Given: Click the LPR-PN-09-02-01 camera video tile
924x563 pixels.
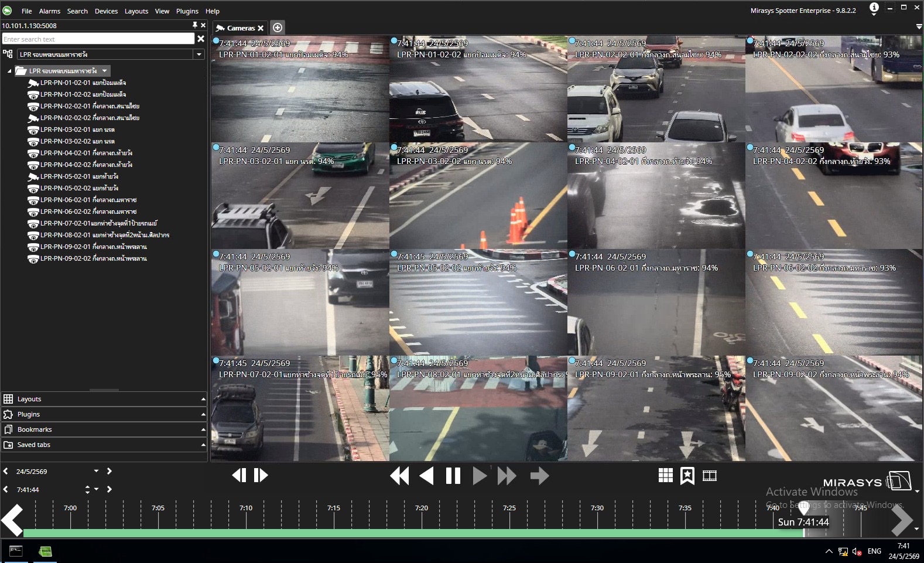Looking at the screenshot, I should (656, 408).
